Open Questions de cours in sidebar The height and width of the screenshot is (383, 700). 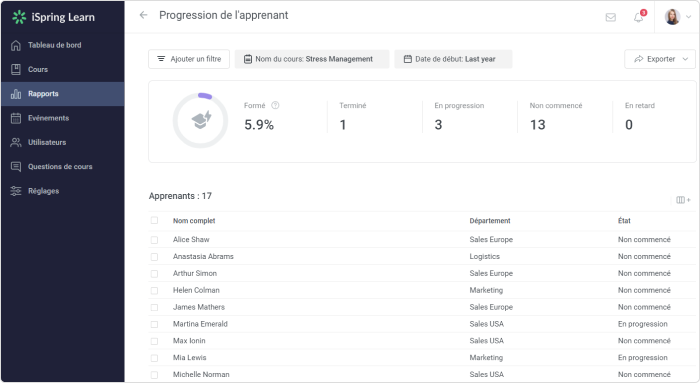pyautogui.click(x=62, y=167)
